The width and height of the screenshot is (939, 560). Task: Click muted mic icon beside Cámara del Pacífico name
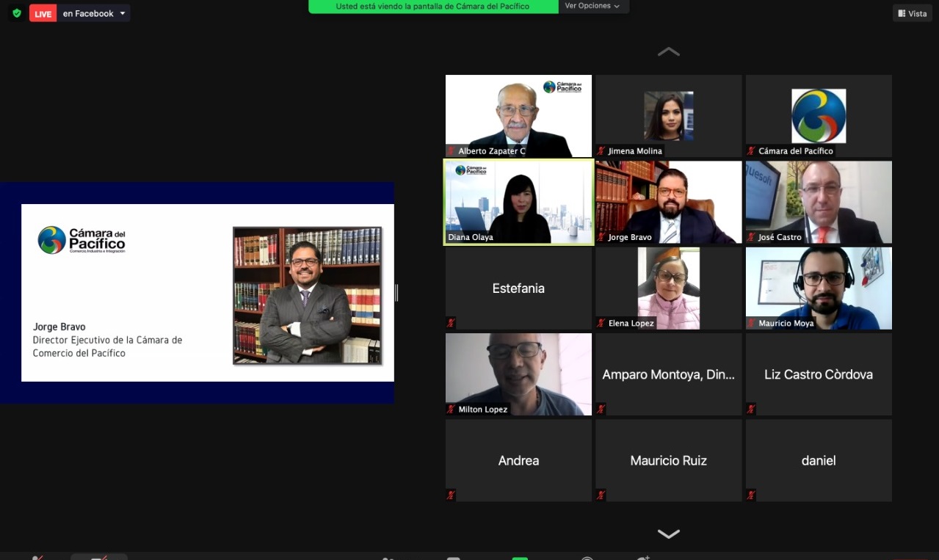[x=751, y=151]
